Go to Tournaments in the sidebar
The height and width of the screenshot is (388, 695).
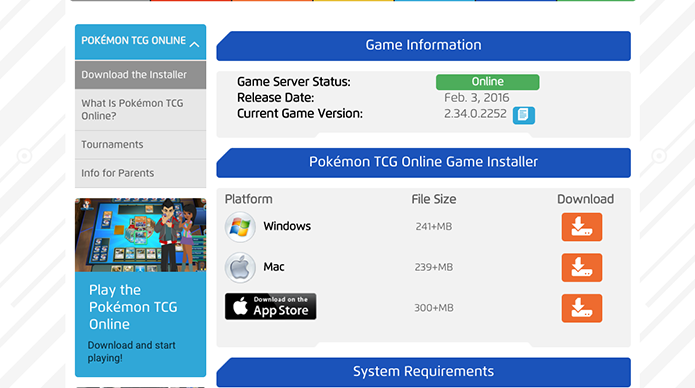coord(141,145)
